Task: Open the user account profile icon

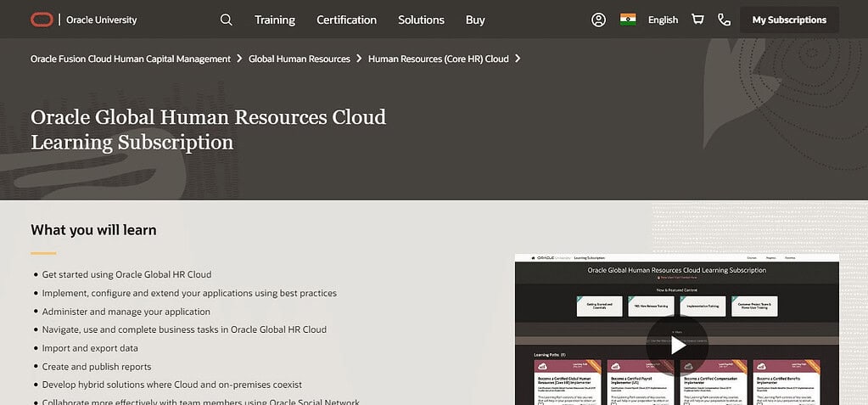Action: [598, 20]
